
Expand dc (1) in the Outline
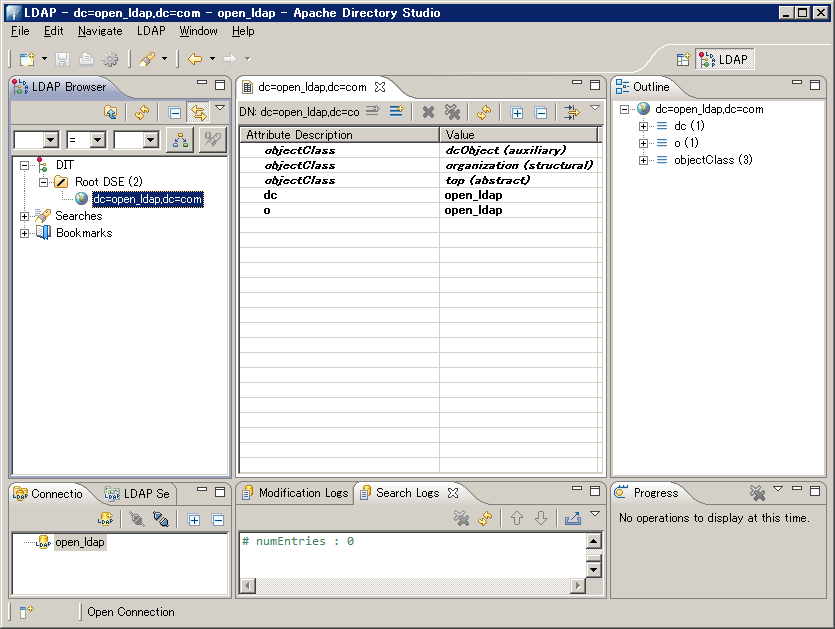tap(643, 126)
